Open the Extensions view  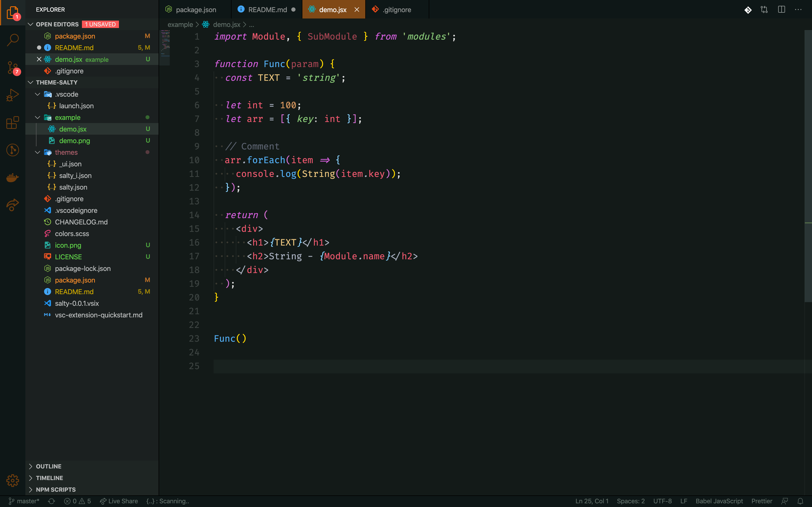click(12, 123)
